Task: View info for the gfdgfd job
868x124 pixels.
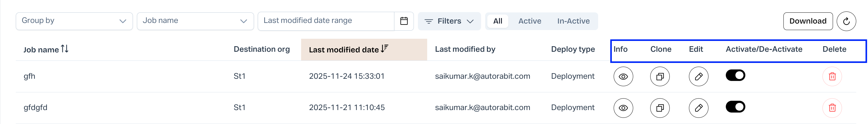Action: (623, 108)
